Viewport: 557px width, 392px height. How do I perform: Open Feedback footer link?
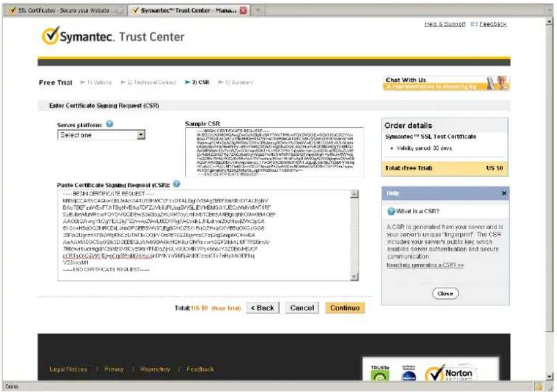point(200,369)
